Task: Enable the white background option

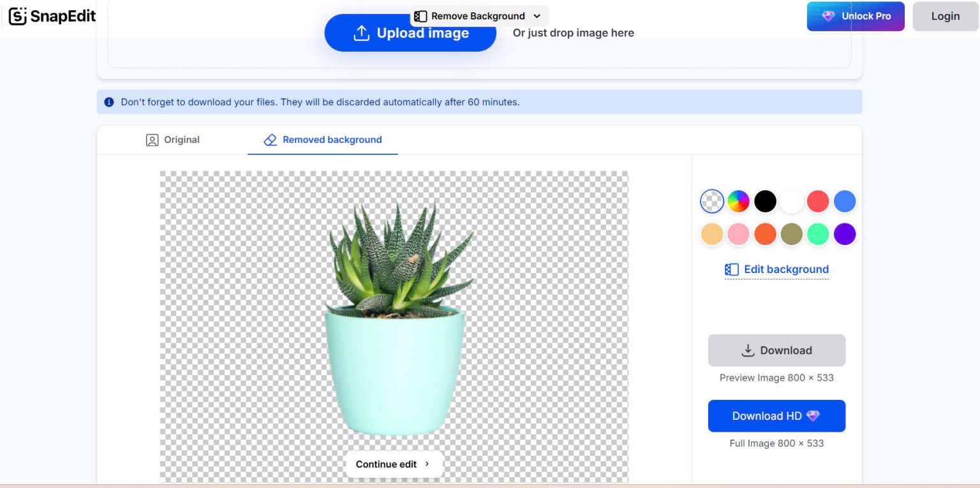Action: pos(791,201)
